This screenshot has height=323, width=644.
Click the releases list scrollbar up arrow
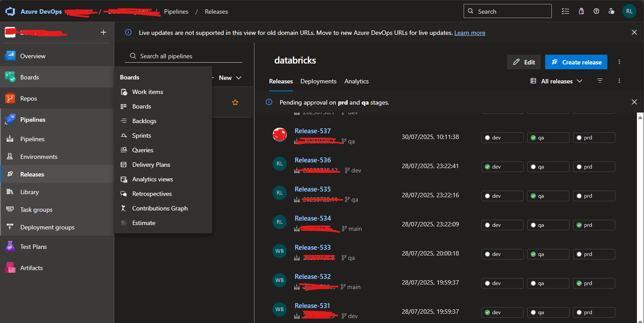point(640,117)
